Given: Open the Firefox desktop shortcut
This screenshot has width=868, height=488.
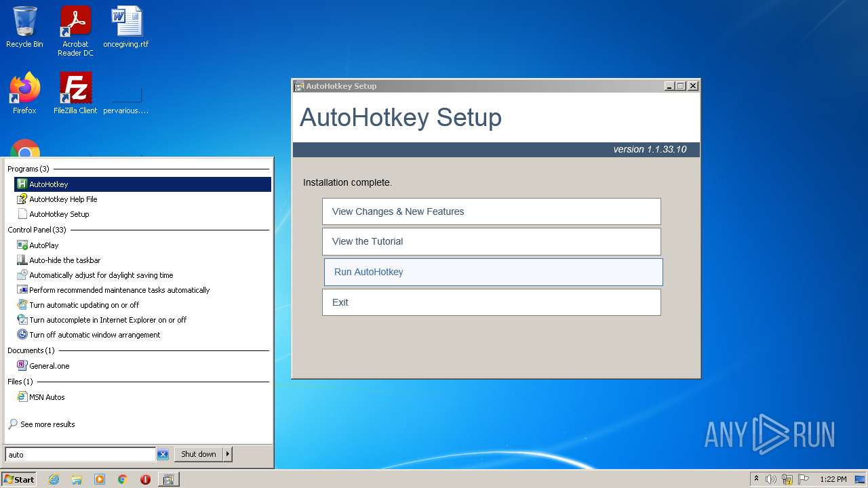Looking at the screenshot, I should 24,93.
